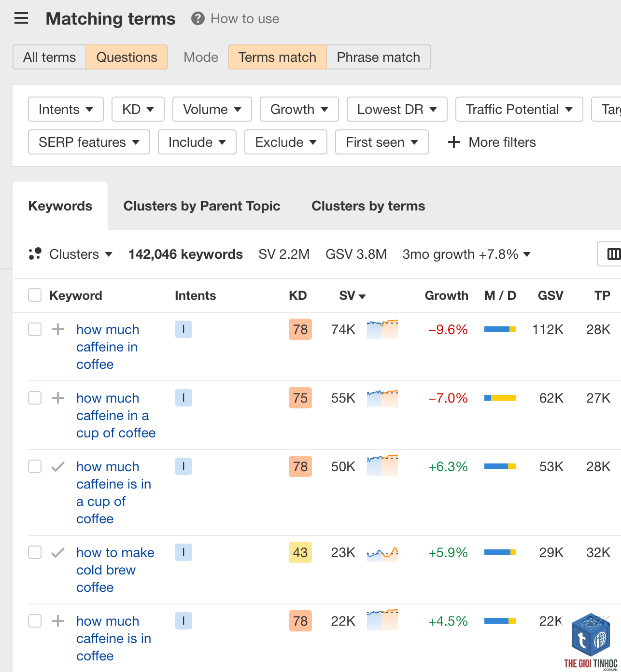Screen dimensions: 621x672
Task: Click the Clusters dots icon
Action: pyautogui.click(x=35, y=254)
